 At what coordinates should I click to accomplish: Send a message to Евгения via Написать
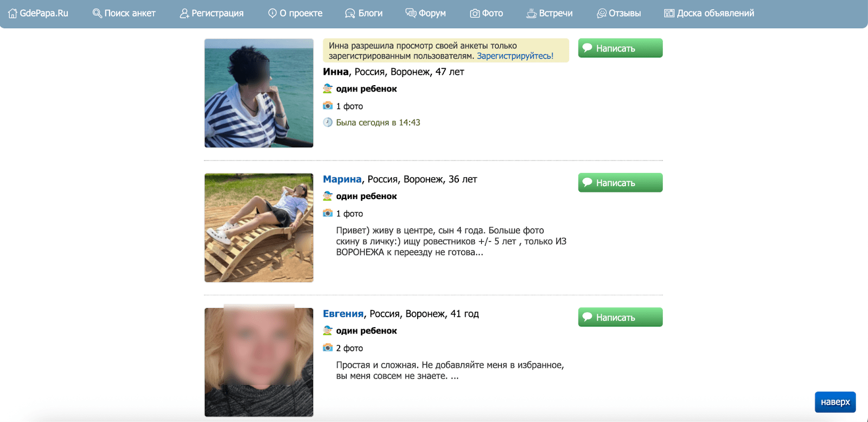(x=620, y=317)
